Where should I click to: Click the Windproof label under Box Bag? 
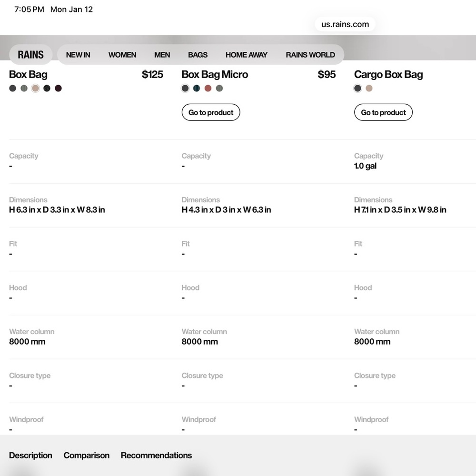[26, 419]
